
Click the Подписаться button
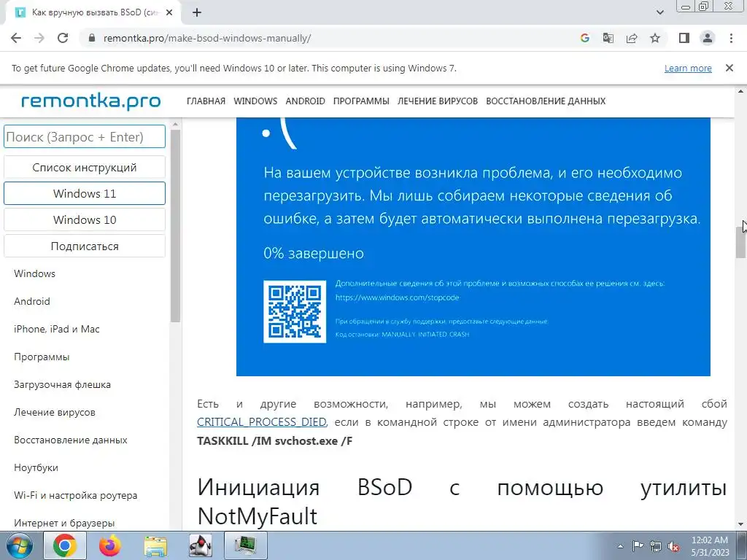click(85, 246)
